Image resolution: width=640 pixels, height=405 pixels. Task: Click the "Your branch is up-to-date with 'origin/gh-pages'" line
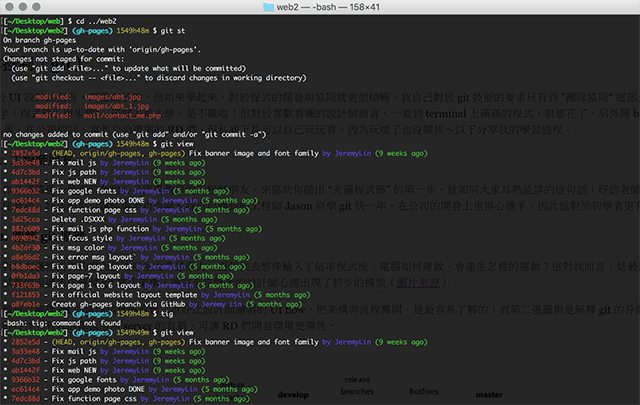pos(102,49)
